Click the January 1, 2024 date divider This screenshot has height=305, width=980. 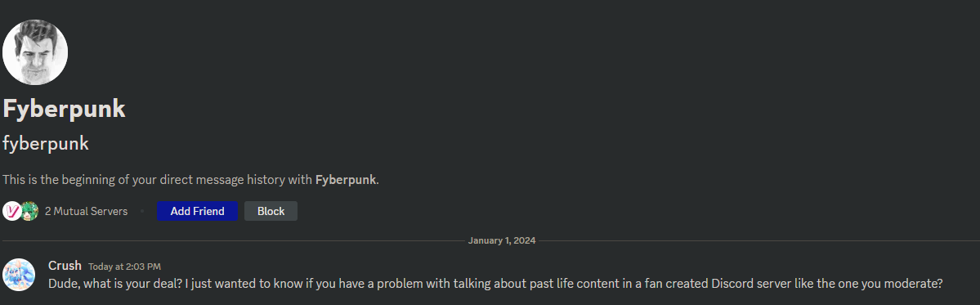coord(502,240)
